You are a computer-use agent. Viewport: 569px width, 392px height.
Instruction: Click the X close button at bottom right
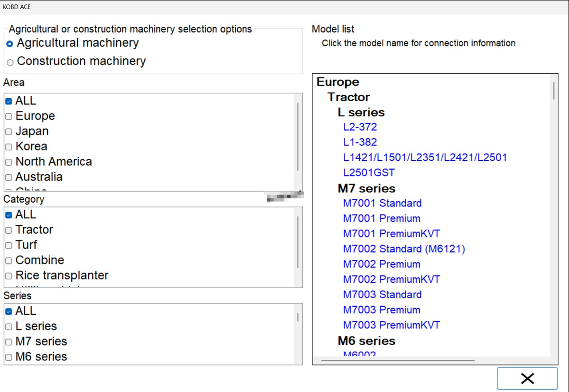(527, 379)
